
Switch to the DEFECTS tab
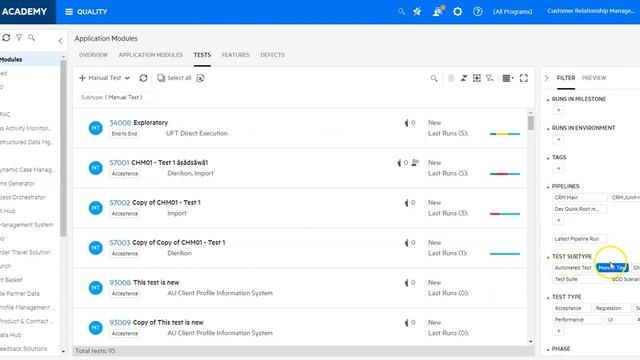pos(273,55)
